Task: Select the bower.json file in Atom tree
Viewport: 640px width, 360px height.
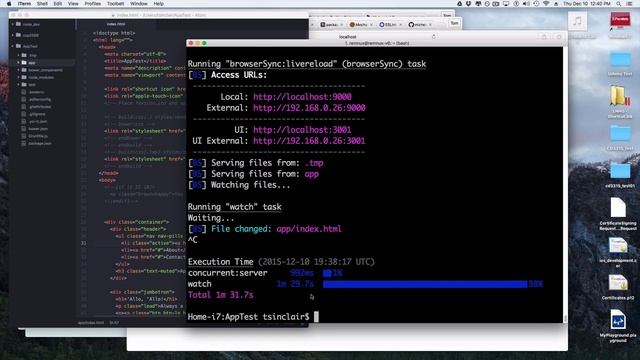Action: point(38,129)
